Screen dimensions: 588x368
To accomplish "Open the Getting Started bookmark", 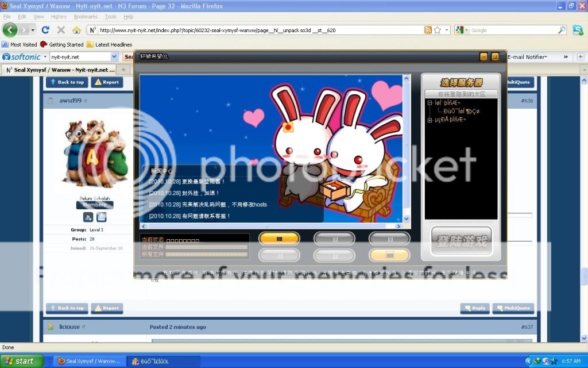I will pos(62,44).
